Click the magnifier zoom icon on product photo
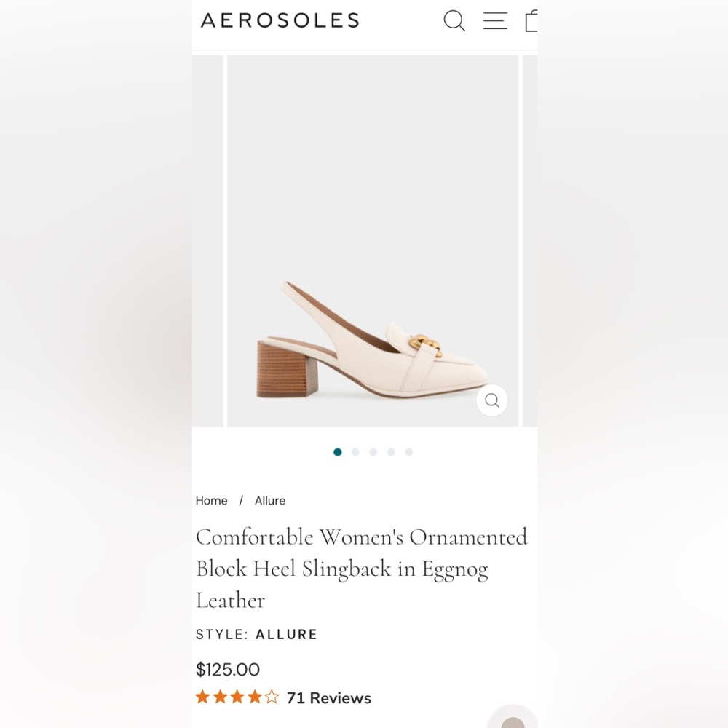The width and height of the screenshot is (728, 728). [491, 400]
